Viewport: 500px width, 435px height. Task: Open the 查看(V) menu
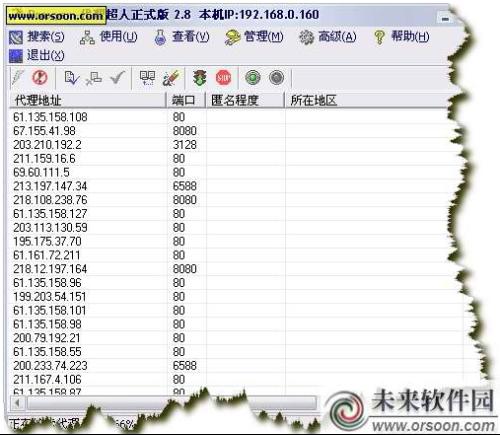click(182, 37)
